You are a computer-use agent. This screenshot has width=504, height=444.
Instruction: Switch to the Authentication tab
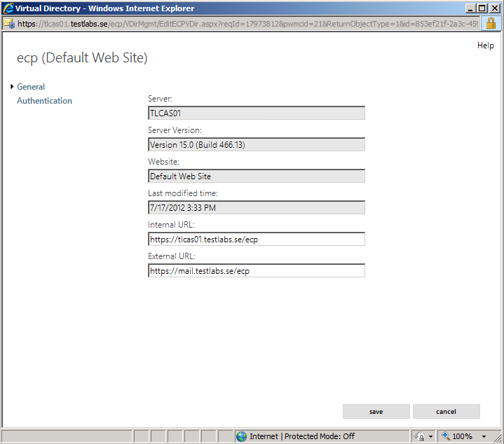pyautogui.click(x=44, y=101)
